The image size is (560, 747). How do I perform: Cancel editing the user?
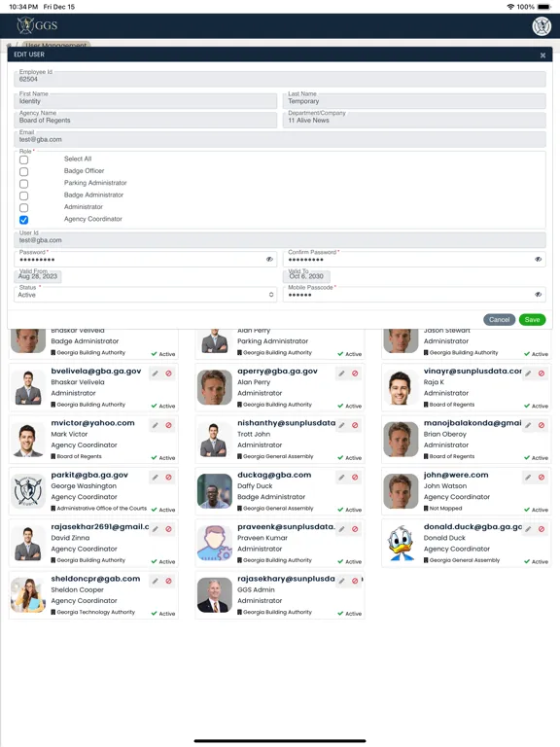499,320
